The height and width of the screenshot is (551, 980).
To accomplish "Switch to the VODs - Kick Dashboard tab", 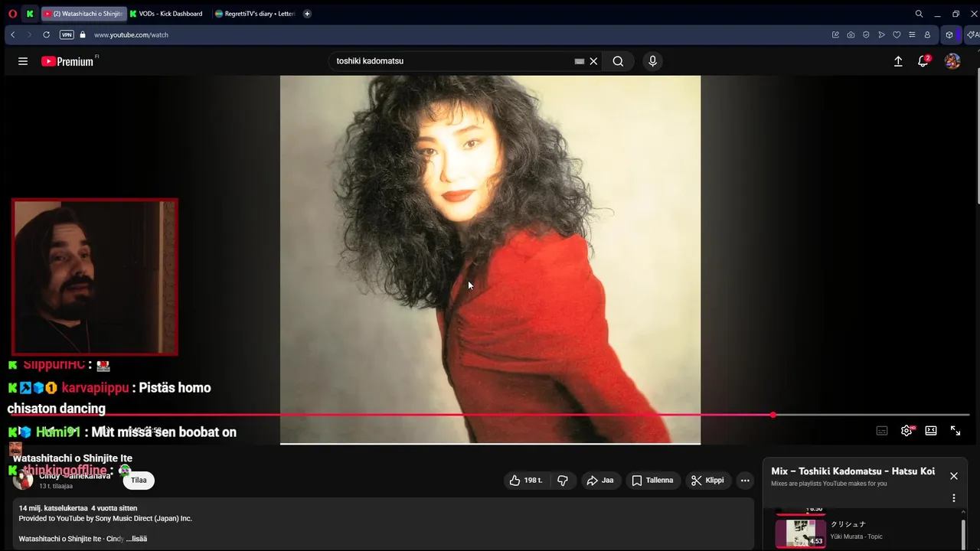I will (x=166, y=14).
